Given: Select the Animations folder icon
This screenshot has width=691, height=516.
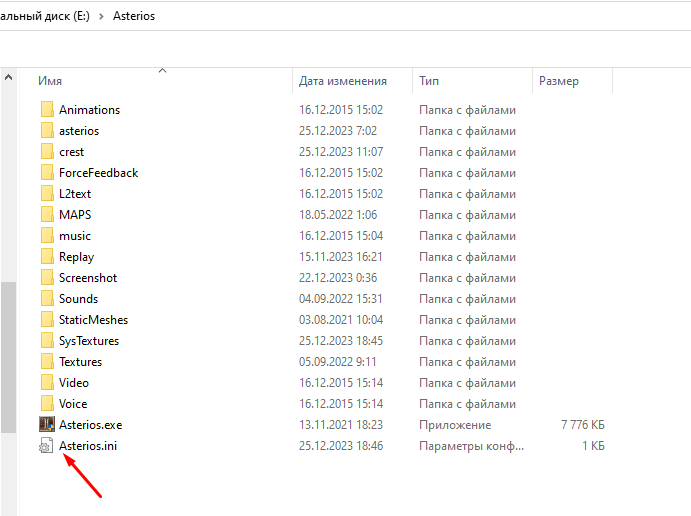Looking at the screenshot, I should click(47, 110).
